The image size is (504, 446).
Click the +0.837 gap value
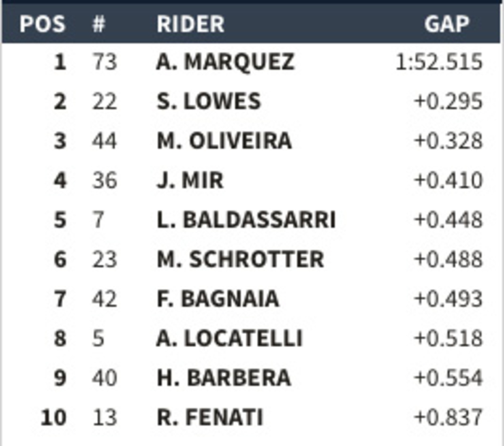(448, 417)
